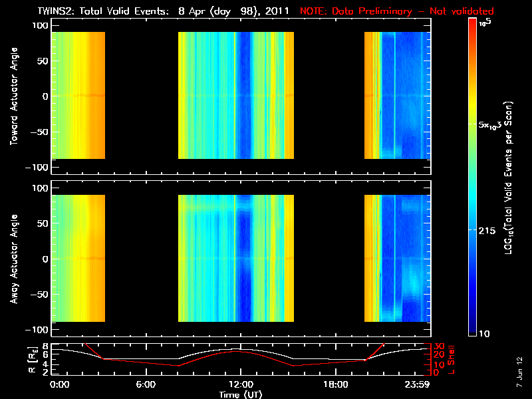This screenshot has height=399, width=532.
Task: Click the red top of the color scale bar
Action: pos(473,25)
